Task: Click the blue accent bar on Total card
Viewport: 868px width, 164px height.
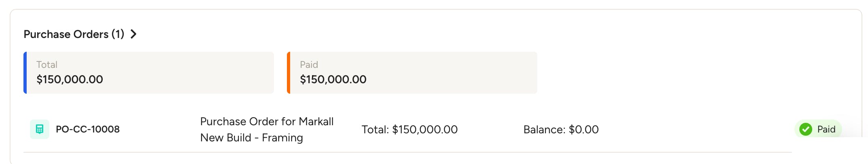Action: click(x=25, y=73)
